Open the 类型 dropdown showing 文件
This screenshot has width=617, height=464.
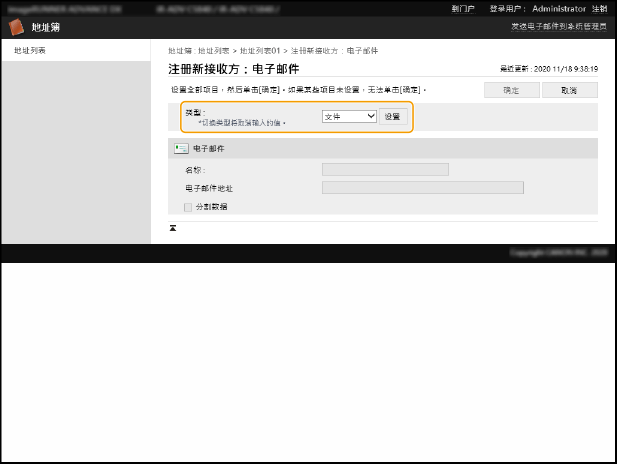tap(348, 117)
